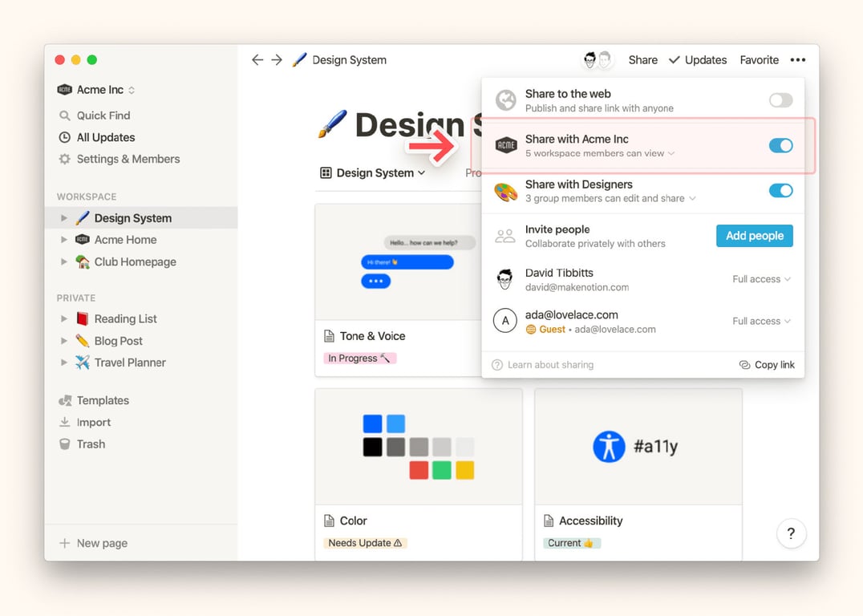This screenshot has width=863, height=616.
Task: Click the Reading List red book icon
Action: 82,318
